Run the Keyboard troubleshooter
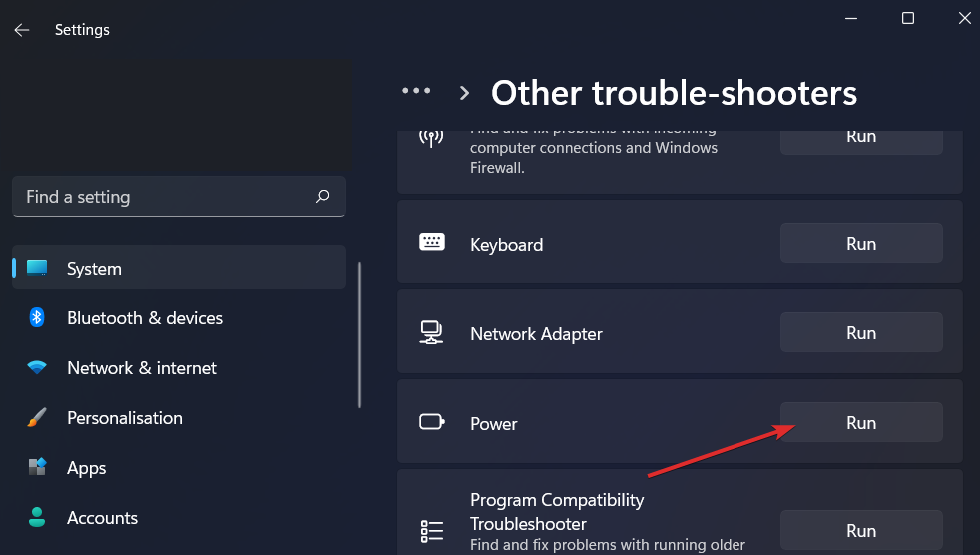The height and width of the screenshot is (555, 980). pos(861,243)
